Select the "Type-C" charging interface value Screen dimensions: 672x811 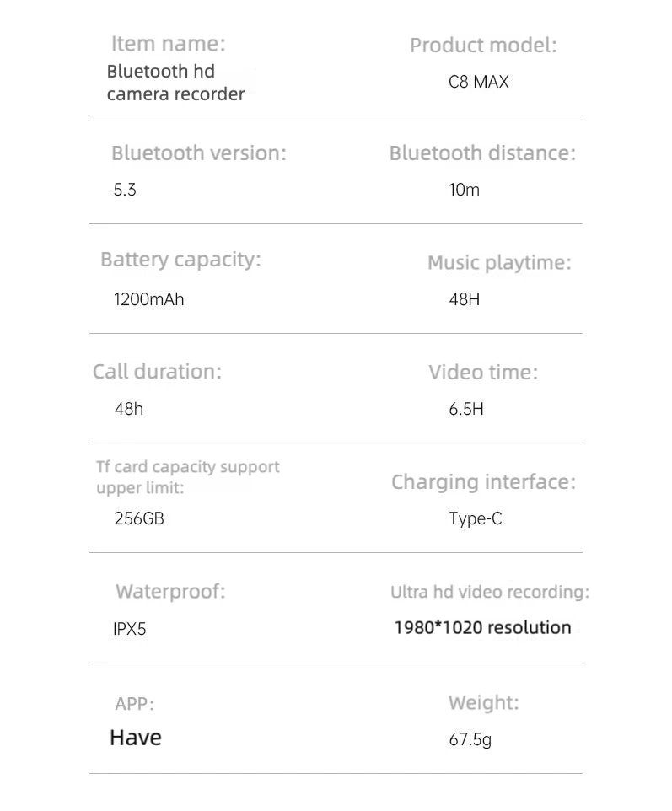point(475,518)
